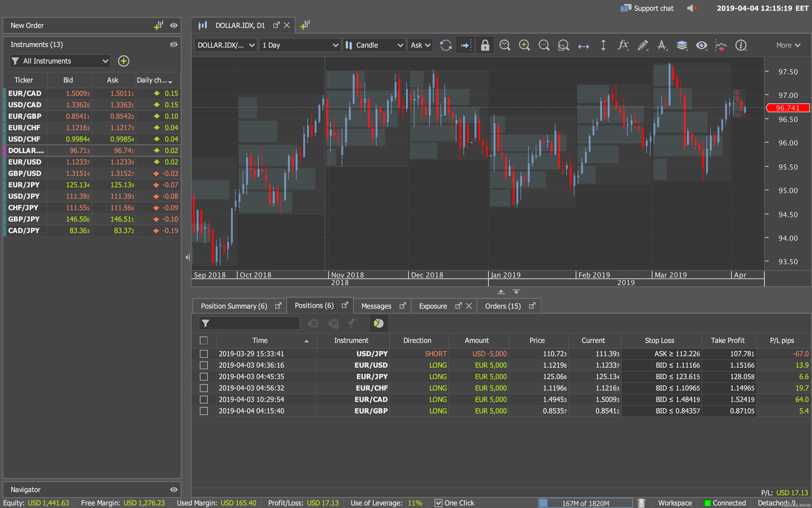Click the refresh chart icon

coord(446,45)
